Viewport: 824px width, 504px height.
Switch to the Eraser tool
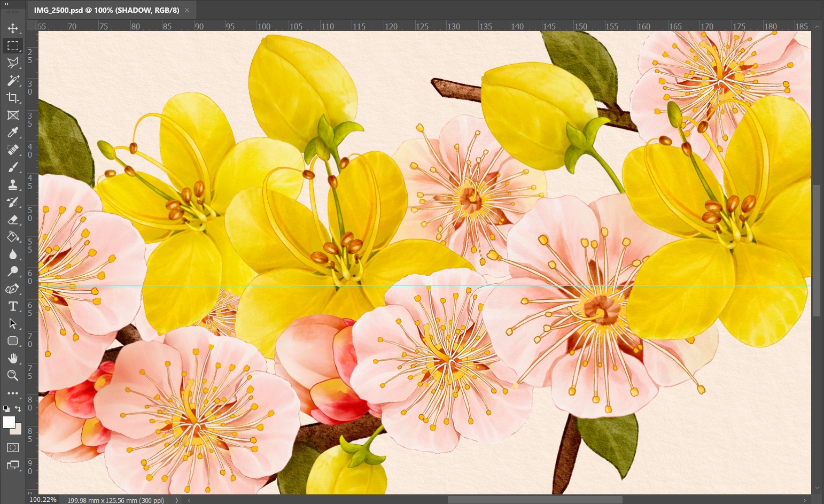13,220
